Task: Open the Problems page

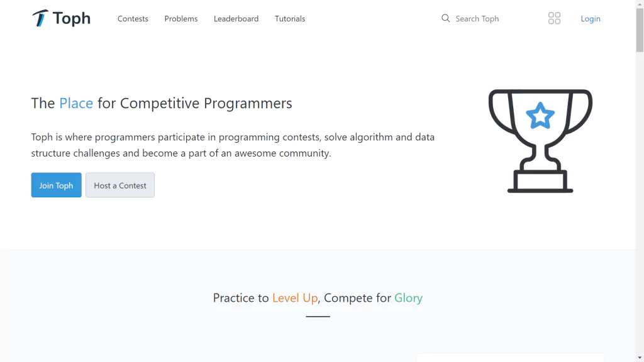Action: click(x=181, y=18)
